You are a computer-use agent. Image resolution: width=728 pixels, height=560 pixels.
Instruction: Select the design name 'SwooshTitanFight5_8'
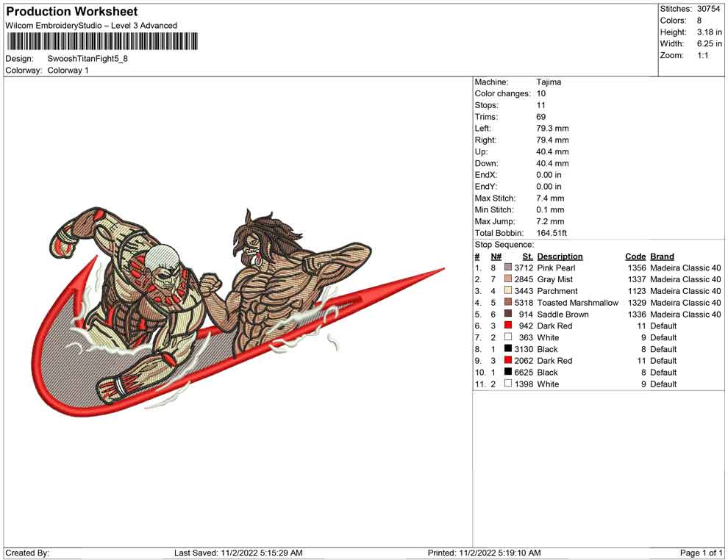click(88, 59)
